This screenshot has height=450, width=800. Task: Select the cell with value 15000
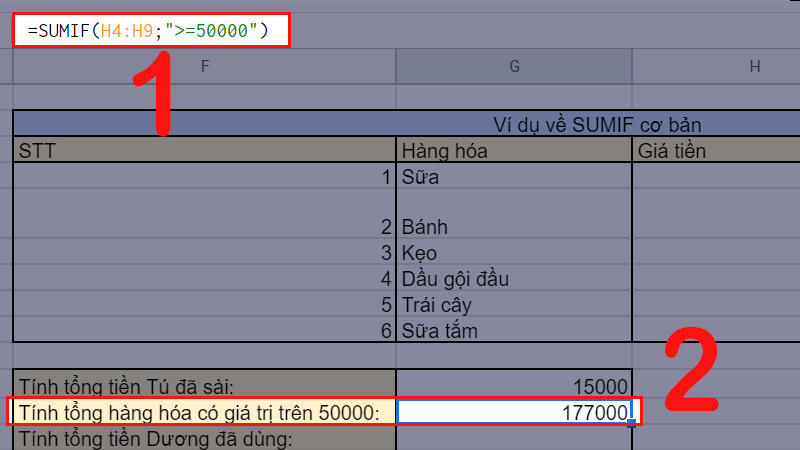pyautogui.click(x=514, y=386)
